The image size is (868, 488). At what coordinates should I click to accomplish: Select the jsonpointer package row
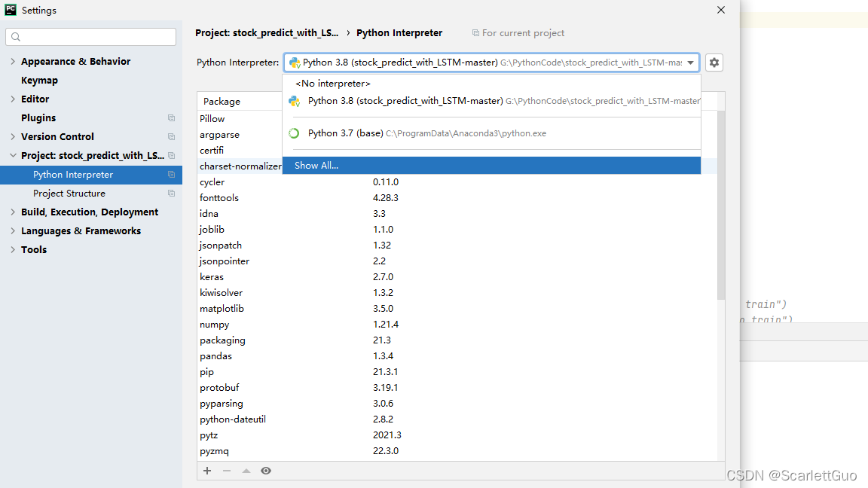[x=457, y=261]
